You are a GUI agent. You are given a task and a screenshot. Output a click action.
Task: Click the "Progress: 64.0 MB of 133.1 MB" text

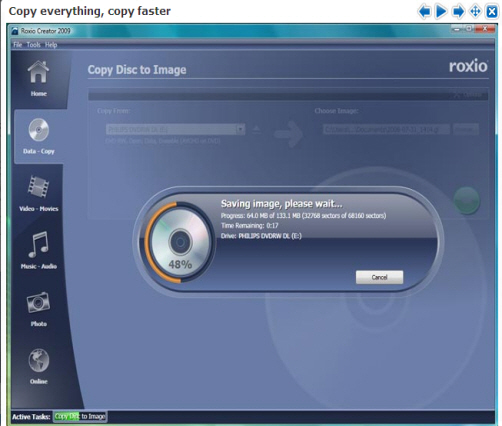260,216
